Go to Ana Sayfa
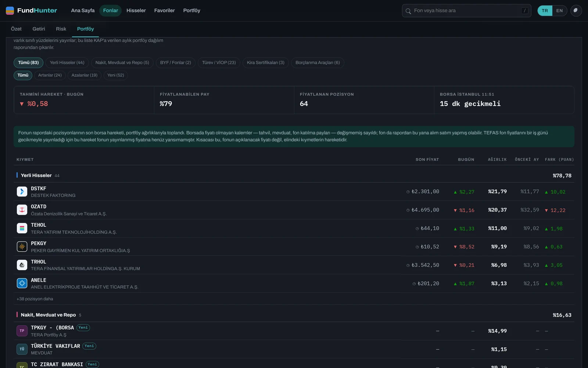The width and height of the screenshot is (588, 368). [83, 10]
